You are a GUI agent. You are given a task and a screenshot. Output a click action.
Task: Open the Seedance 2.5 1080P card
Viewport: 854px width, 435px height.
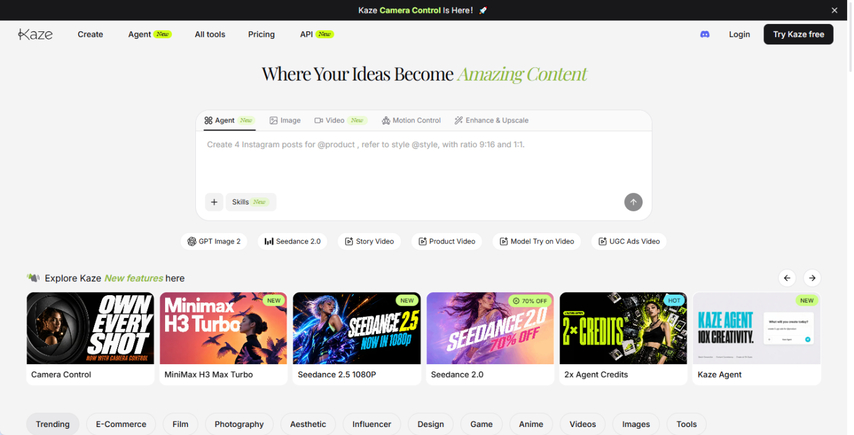click(x=357, y=339)
